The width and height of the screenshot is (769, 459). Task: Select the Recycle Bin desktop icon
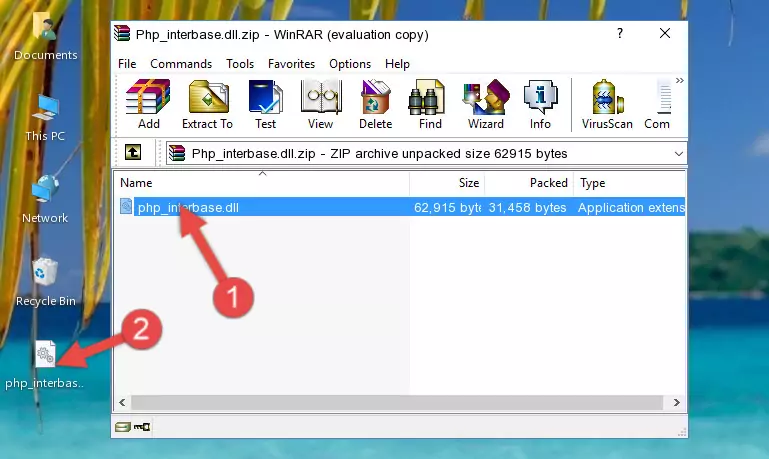point(46,282)
